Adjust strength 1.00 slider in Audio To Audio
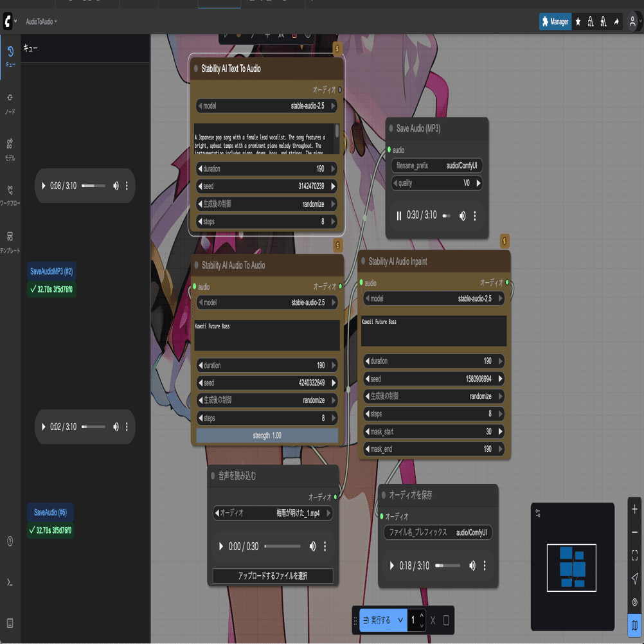This screenshot has width=644, height=644. pyautogui.click(x=267, y=435)
